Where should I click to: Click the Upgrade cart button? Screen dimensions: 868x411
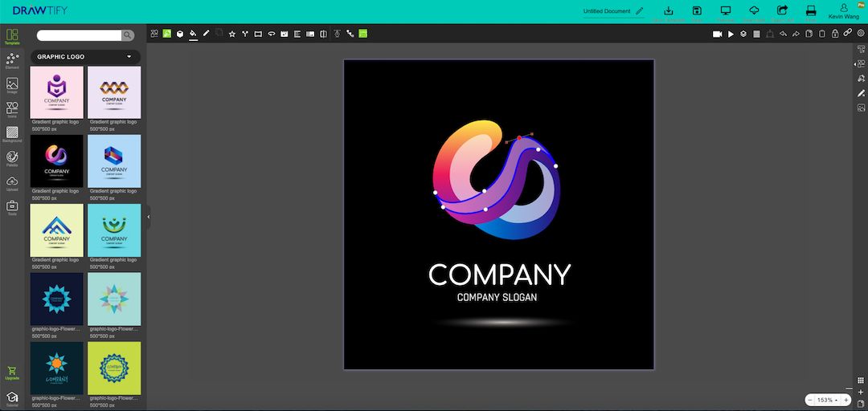pos(12,372)
